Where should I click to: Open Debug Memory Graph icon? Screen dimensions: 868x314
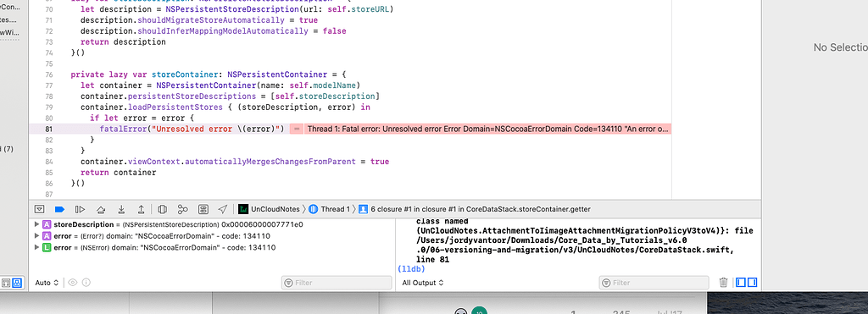183,209
